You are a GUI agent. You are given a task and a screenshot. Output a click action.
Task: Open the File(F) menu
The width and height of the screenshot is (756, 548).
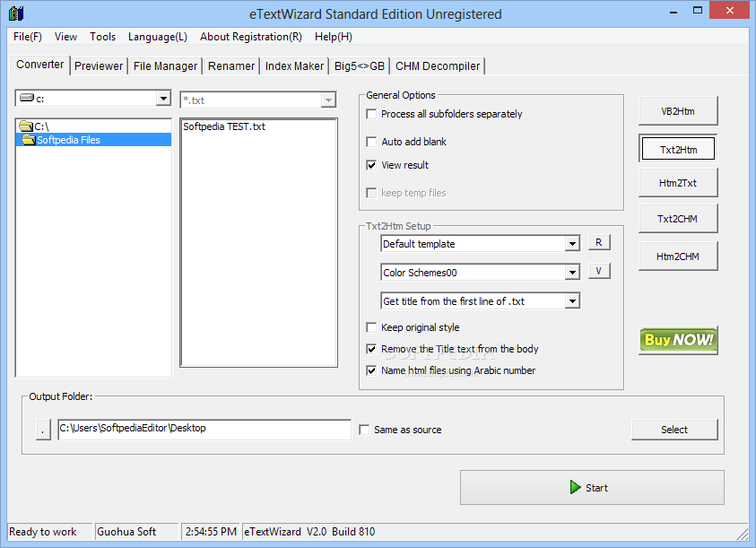pyautogui.click(x=28, y=37)
